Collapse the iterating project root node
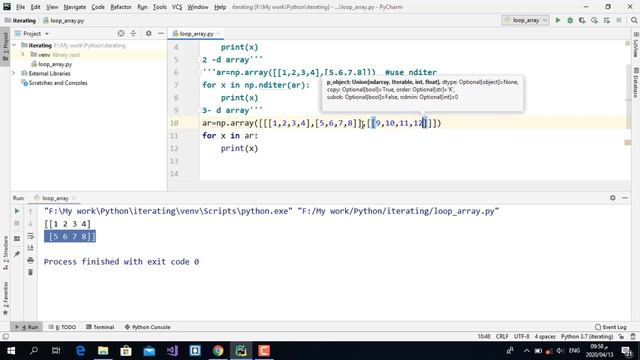Screen dimensions: 640x360 [x=14, y=45]
